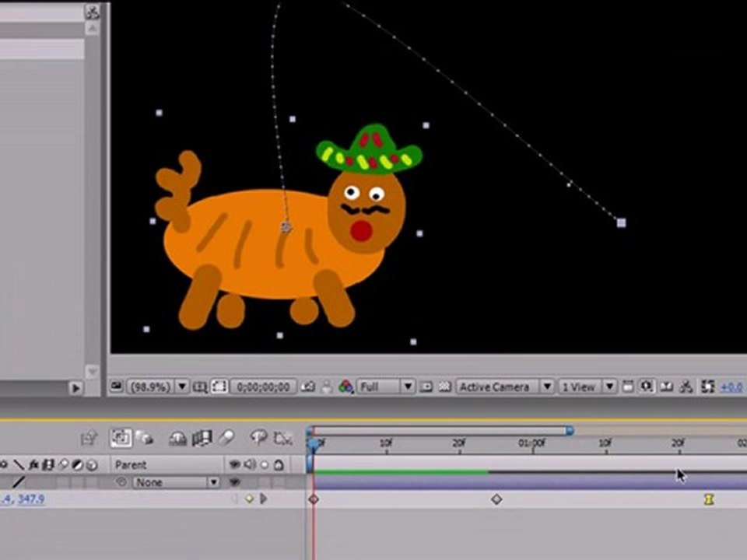Click the 01:00f mark on time ruler
Screen dimensions: 747x560
point(531,443)
